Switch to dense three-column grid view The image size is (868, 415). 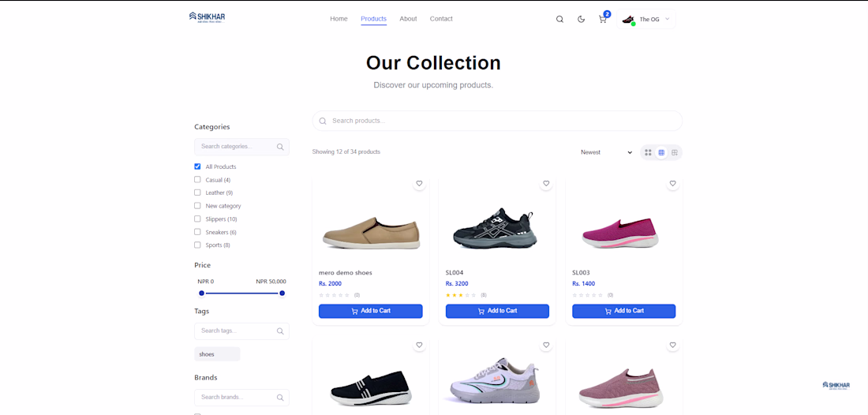[x=661, y=152]
